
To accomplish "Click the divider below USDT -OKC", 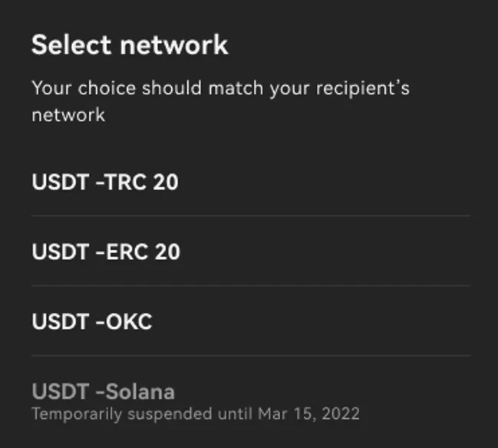I will click(x=250, y=356).
